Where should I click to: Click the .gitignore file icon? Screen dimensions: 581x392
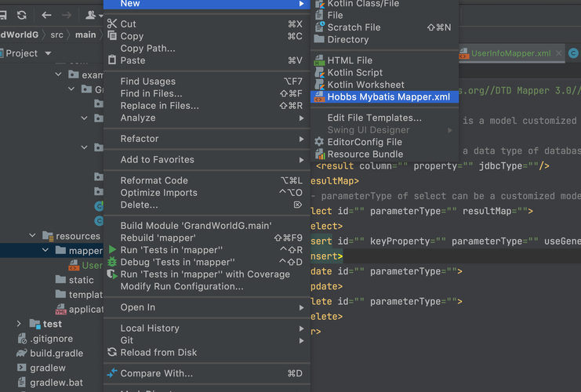(22, 338)
